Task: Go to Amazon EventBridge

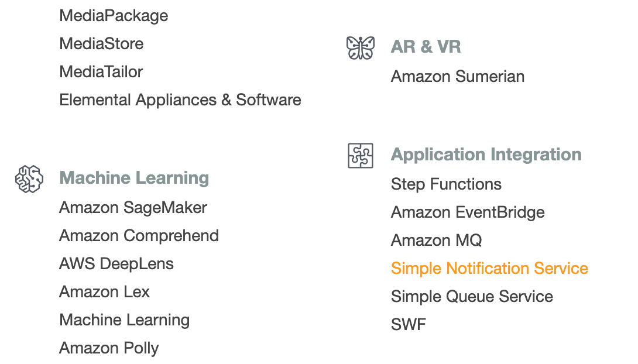Action: [468, 212]
